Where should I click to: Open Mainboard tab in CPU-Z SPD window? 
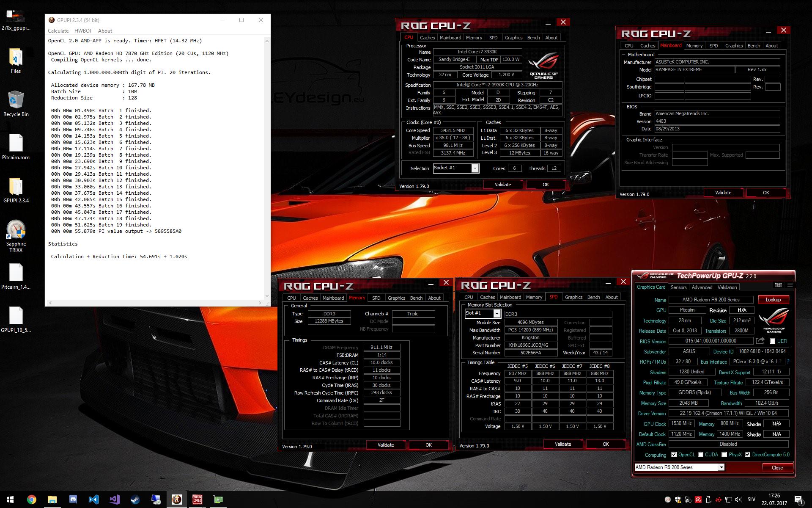click(x=510, y=297)
